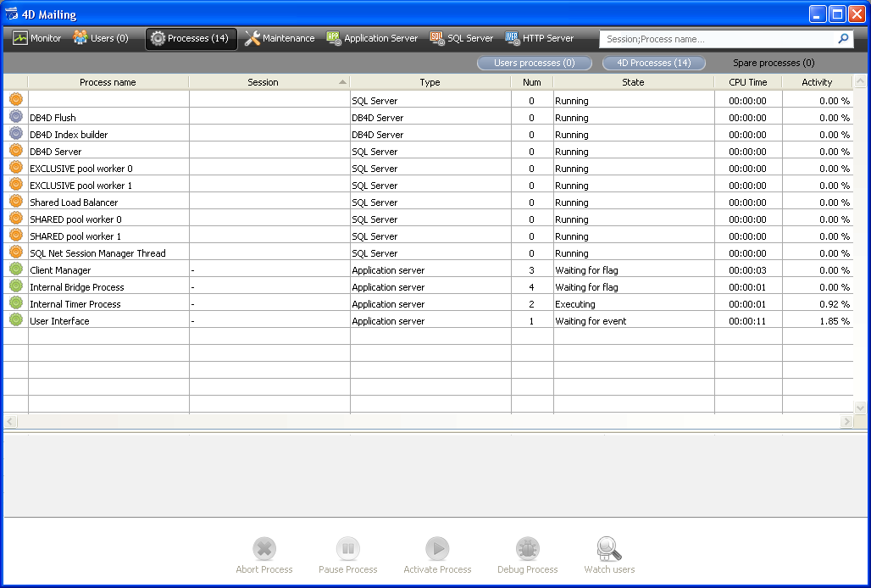
Task: Click the horizontal scrollbar right arrow
Action: [x=846, y=421]
